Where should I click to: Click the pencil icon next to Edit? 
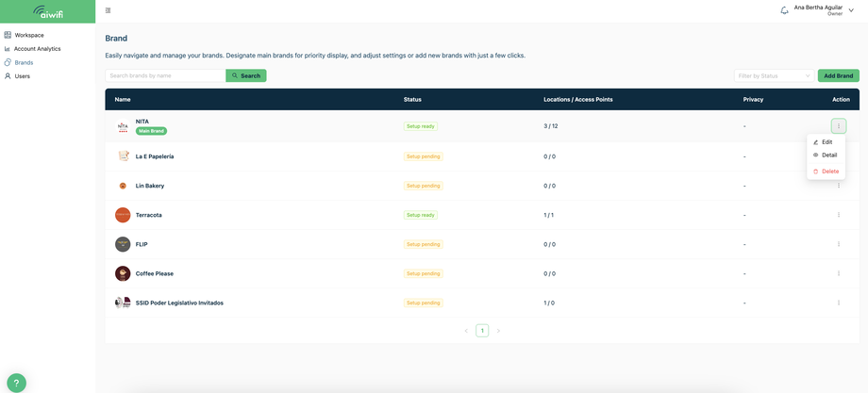click(815, 142)
